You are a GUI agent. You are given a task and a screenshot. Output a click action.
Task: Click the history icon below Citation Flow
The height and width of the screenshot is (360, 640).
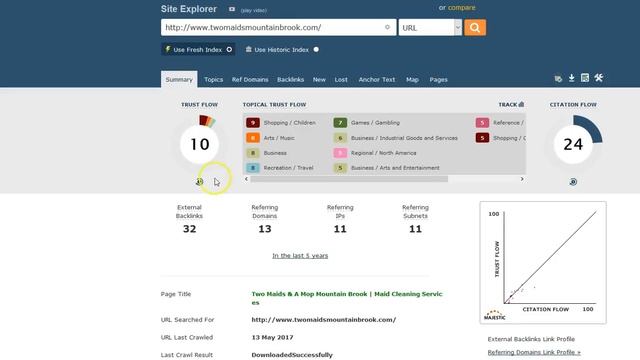(573, 182)
